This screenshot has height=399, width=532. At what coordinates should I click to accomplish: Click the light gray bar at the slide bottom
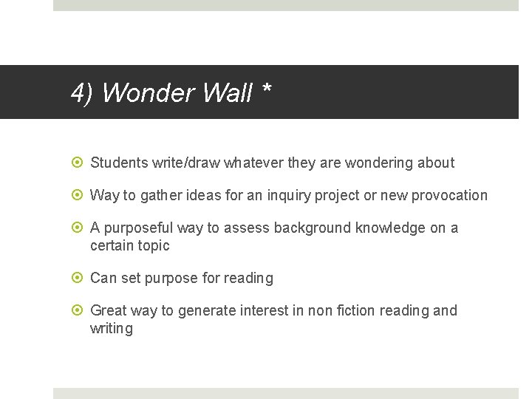tap(285, 393)
